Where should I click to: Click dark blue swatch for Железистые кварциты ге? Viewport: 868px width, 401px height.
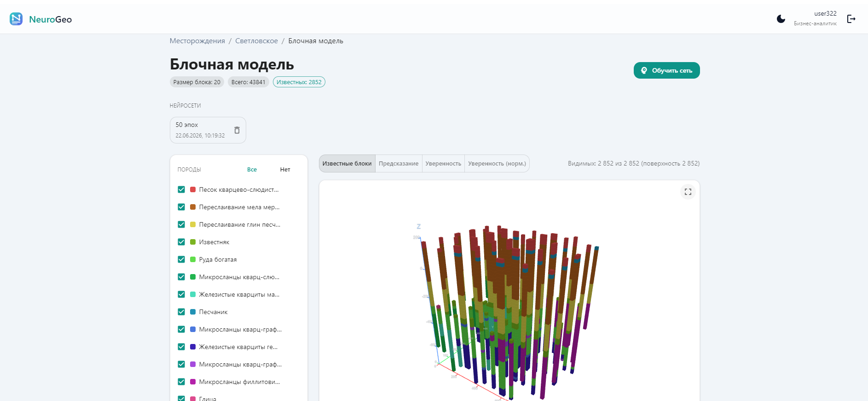point(193,347)
